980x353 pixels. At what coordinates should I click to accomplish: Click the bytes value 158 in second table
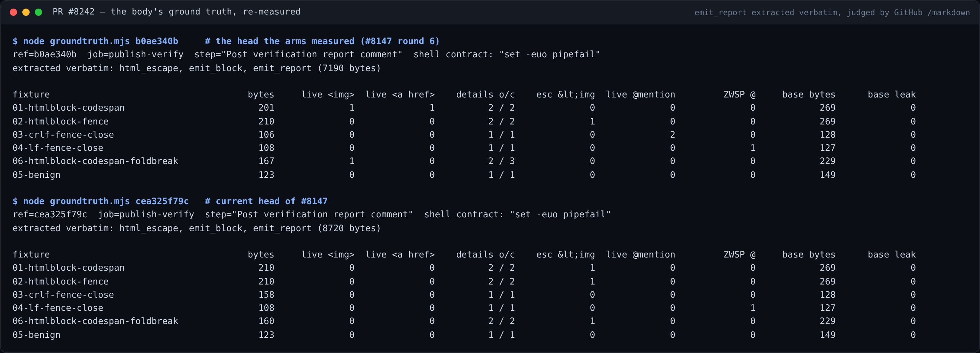[266, 295]
